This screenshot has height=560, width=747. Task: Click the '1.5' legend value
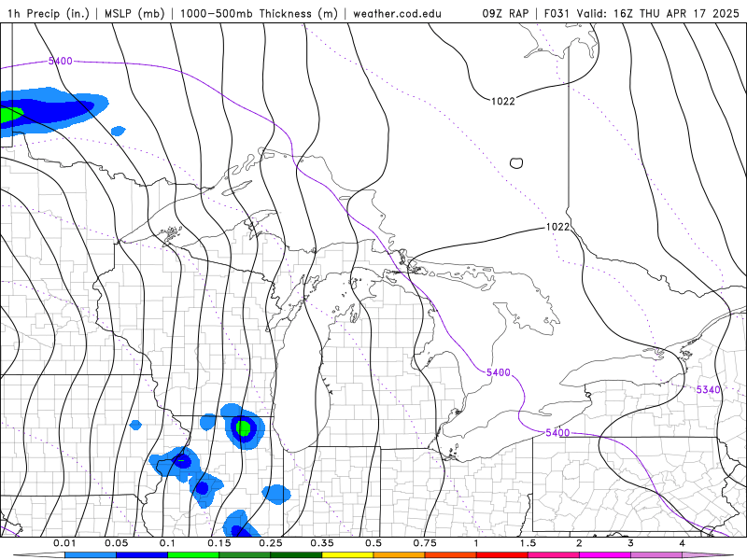(x=528, y=543)
